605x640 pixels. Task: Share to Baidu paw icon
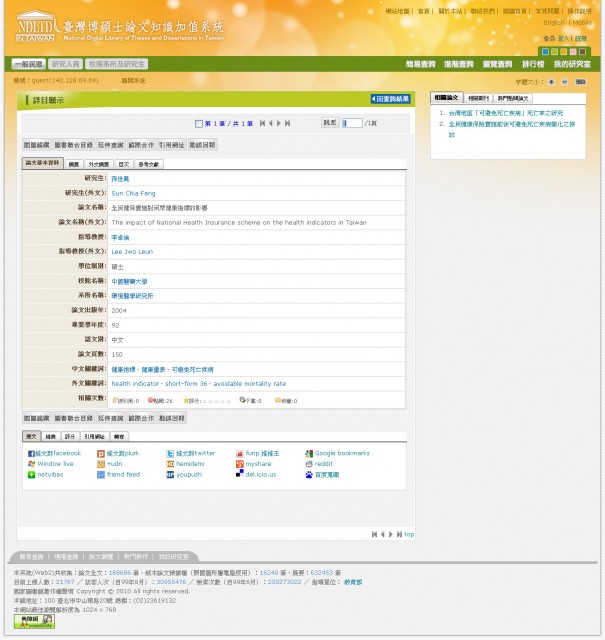(x=309, y=475)
